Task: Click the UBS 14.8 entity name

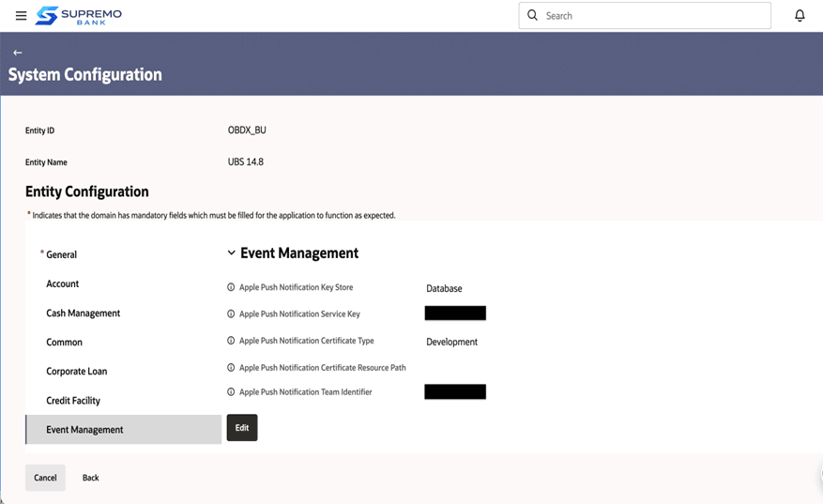Action: pyautogui.click(x=246, y=161)
